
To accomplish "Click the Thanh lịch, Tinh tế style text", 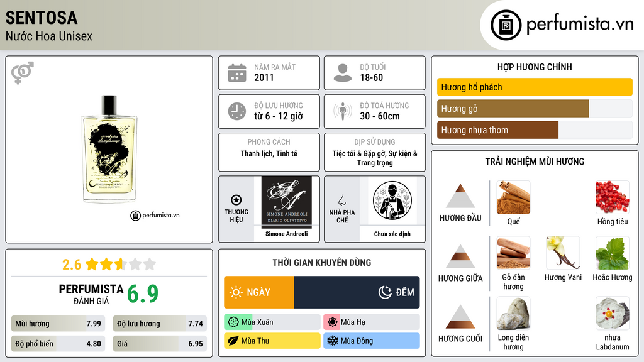I will pyautogui.click(x=269, y=153).
